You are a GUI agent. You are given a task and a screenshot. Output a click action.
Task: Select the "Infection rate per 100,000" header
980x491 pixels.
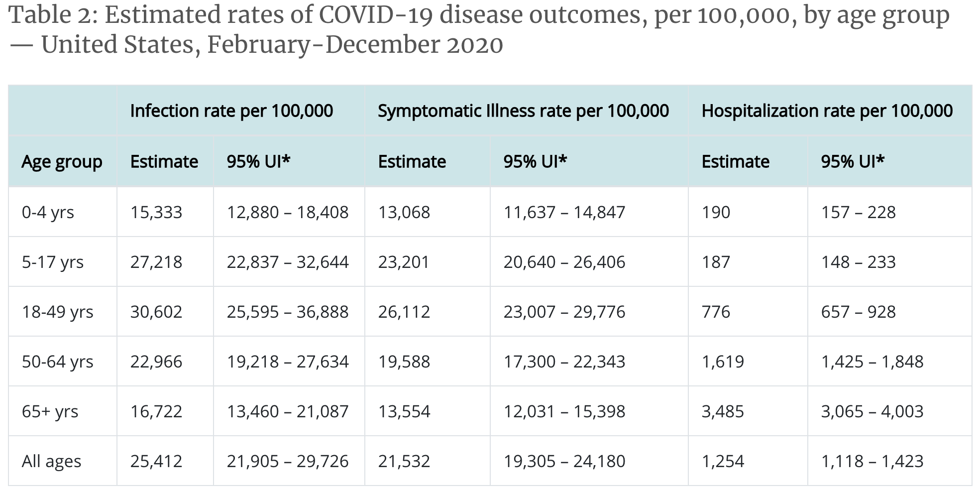pos(231,111)
